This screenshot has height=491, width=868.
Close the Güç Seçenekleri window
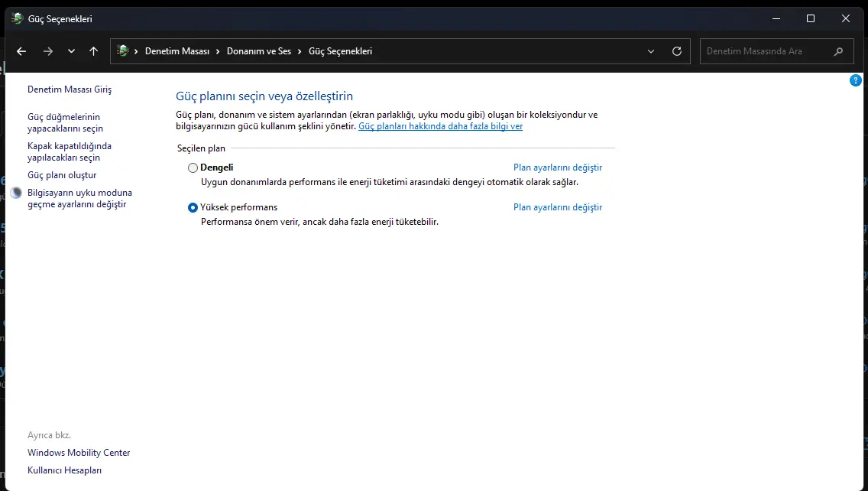click(845, 18)
